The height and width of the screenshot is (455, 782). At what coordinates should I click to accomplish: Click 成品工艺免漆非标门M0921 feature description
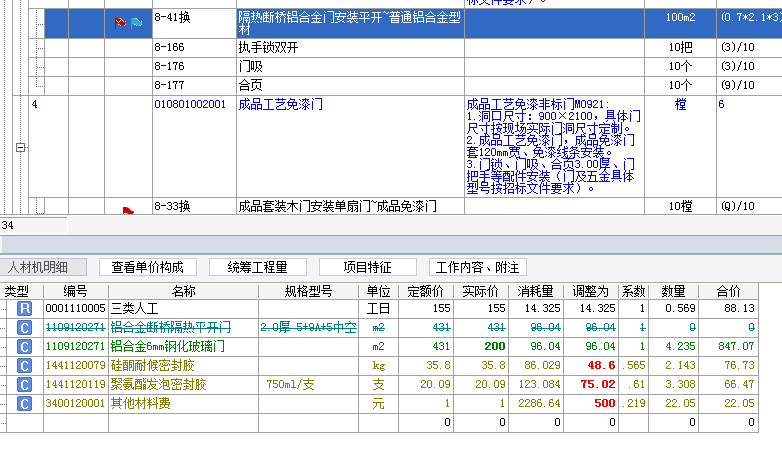click(x=554, y=146)
